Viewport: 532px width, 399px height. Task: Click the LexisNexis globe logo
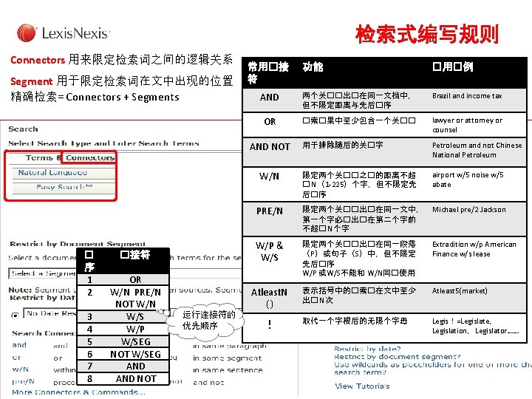tap(26, 33)
